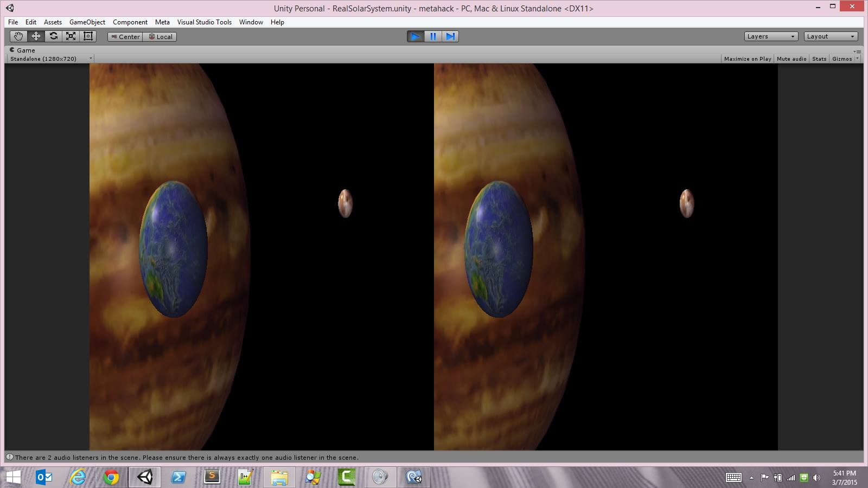Viewport: 868px width, 488px height.
Task: Advance one frame with Step button
Action: (x=450, y=36)
